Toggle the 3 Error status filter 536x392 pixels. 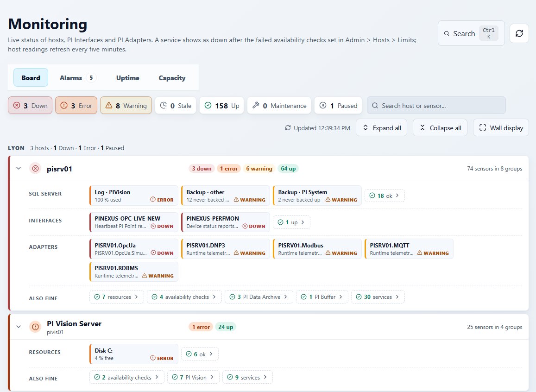coord(76,106)
